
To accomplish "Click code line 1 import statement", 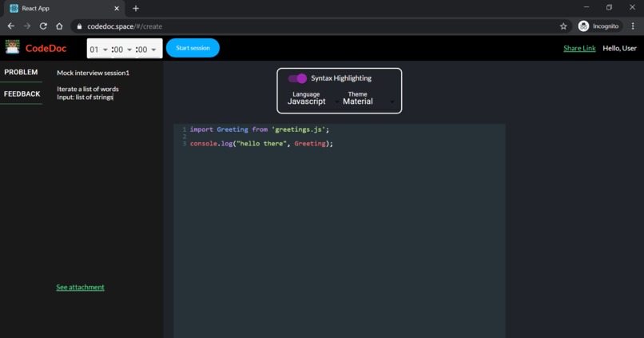I will point(259,129).
